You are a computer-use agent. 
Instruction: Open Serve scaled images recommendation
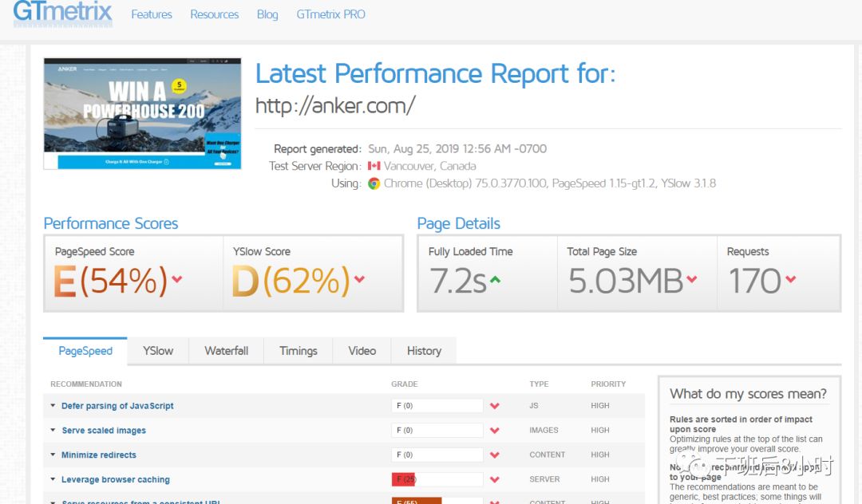point(104,431)
